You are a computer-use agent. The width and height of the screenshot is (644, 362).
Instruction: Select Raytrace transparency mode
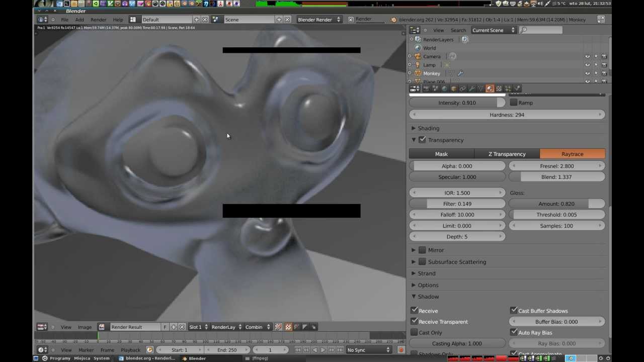pos(573,154)
